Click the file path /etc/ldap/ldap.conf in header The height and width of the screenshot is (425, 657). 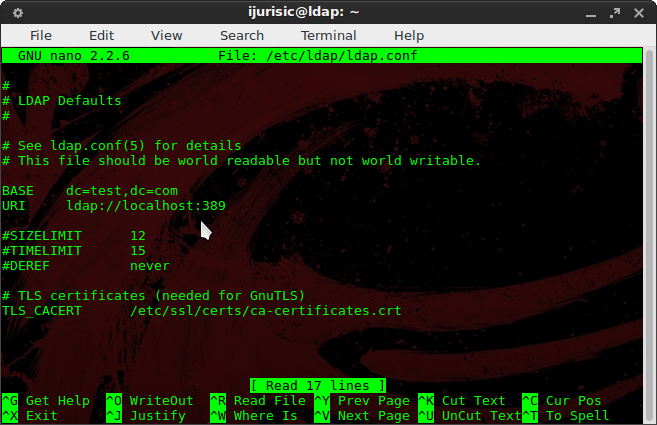pyautogui.click(x=342, y=56)
